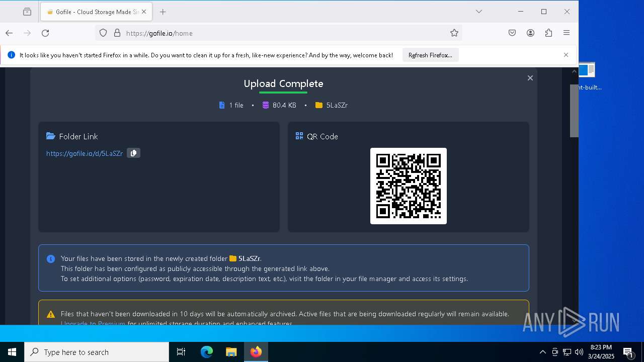
Task: Open a new browser tab
Action: coord(163,12)
